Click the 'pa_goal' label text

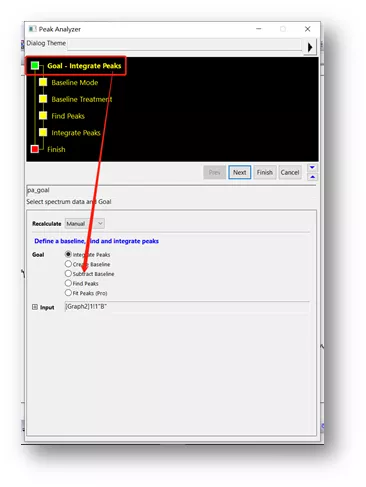(38, 190)
